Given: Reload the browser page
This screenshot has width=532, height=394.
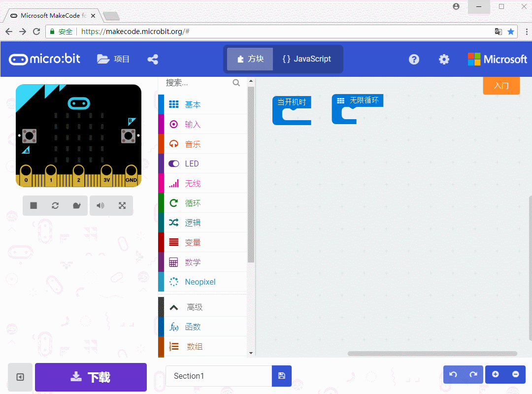Looking at the screenshot, I should coord(36,32).
